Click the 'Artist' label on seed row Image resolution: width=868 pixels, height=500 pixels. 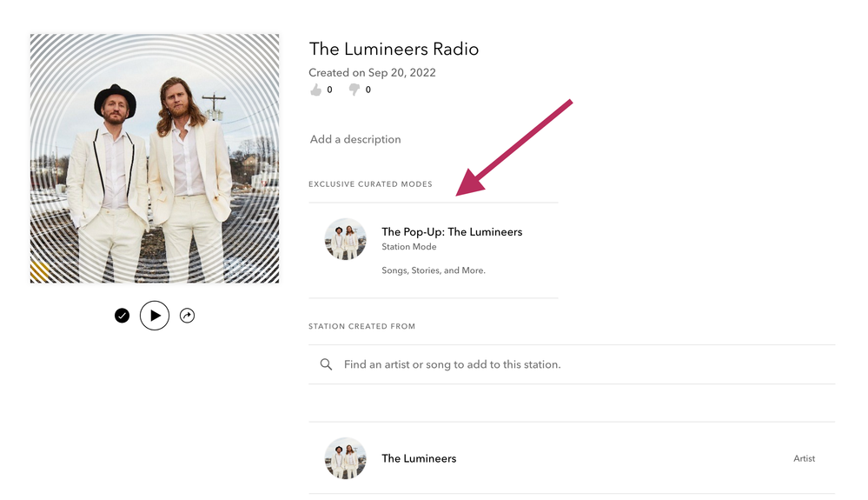(x=804, y=458)
